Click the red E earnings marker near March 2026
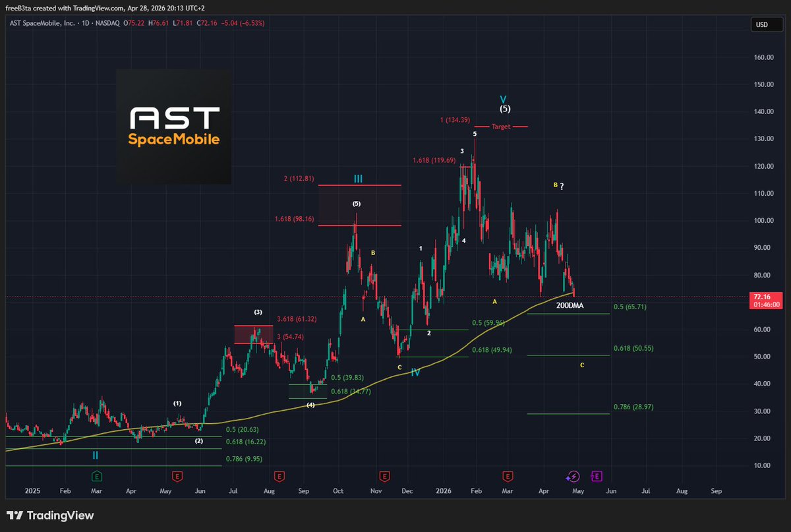The height and width of the screenshot is (532, 791). 508,475
